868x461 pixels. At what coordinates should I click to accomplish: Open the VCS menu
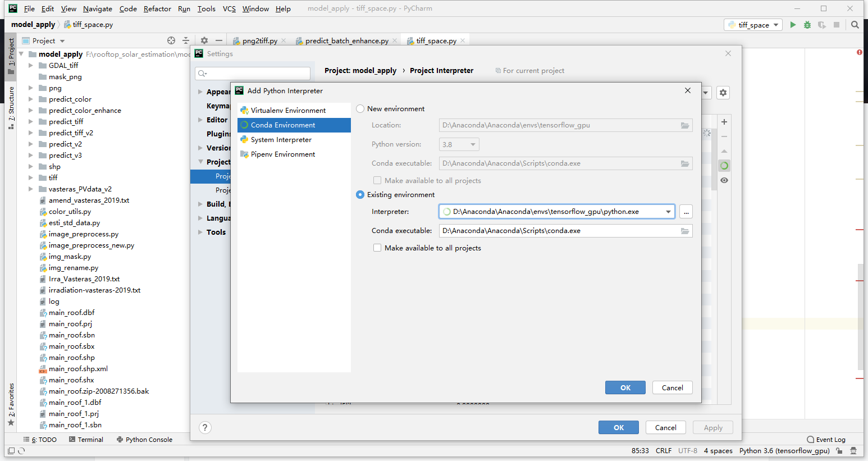[229, 8]
